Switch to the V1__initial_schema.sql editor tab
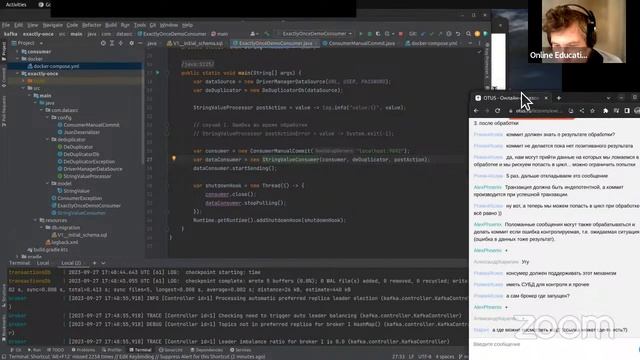Screen dimensions: 640x360 point(195,43)
